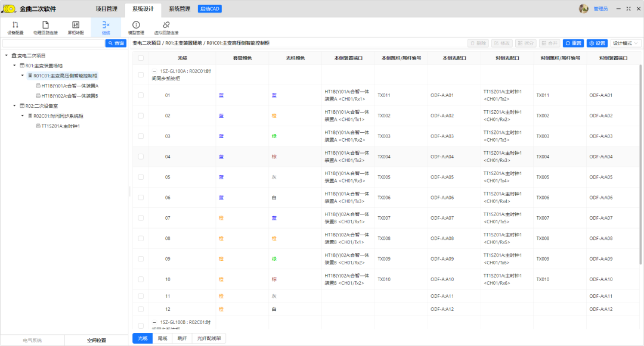644x346 pixels.
Task: Click the user avatar beside 管理员
Action: [584, 8]
